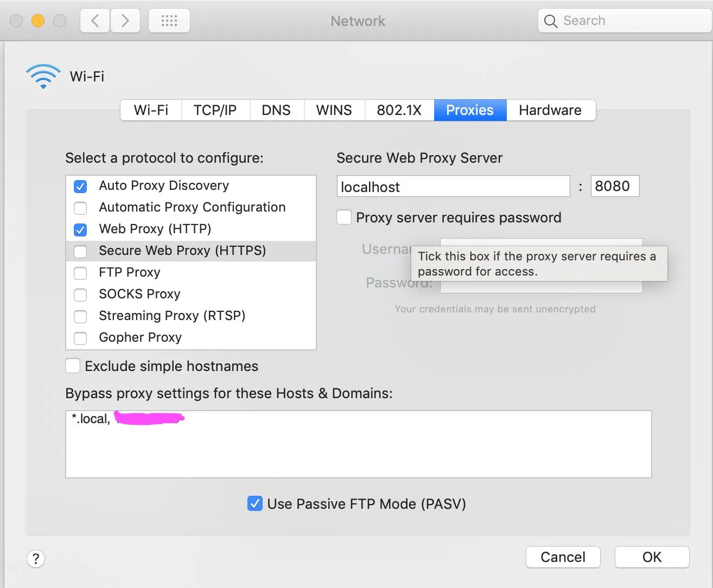Disable Auto Proxy Discovery checkbox
This screenshot has width=713, height=588.
(x=80, y=186)
